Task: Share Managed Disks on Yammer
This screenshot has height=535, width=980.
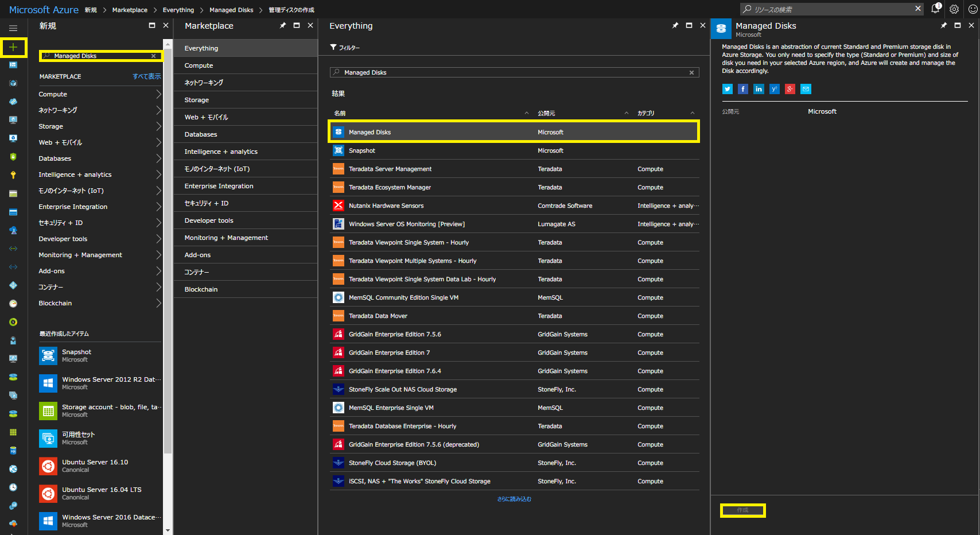Action: pos(775,89)
